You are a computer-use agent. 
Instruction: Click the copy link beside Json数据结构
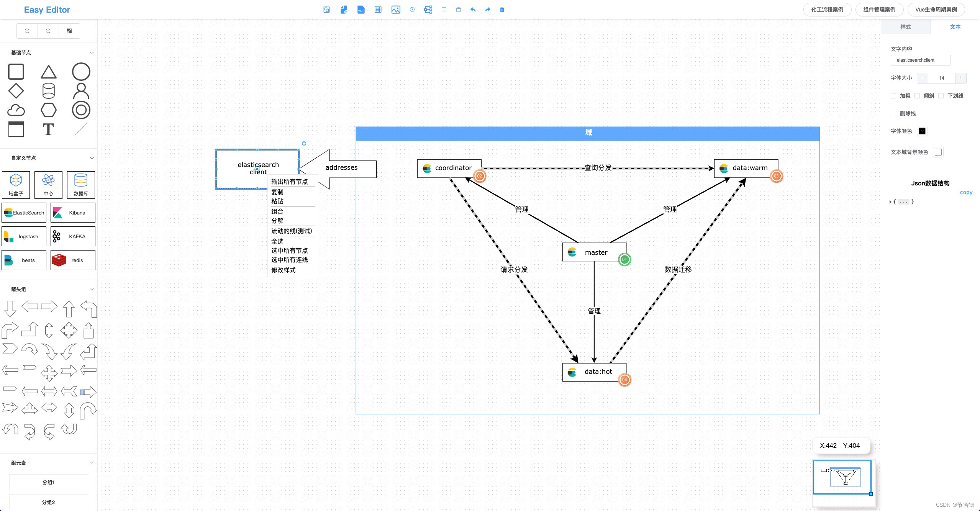click(x=965, y=193)
